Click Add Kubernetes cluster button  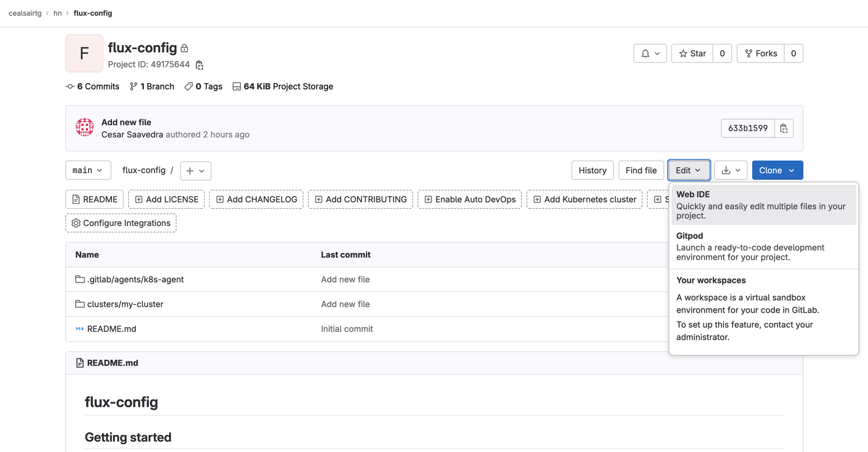[x=584, y=200]
